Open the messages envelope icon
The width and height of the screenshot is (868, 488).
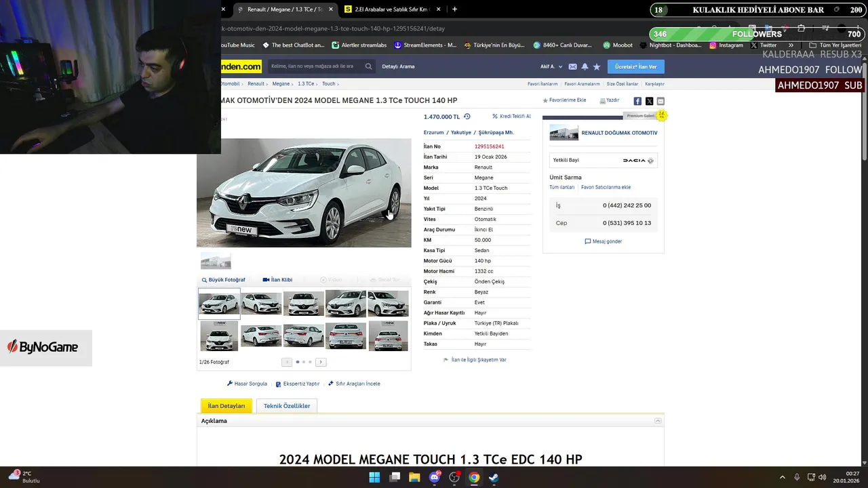tap(572, 66)
